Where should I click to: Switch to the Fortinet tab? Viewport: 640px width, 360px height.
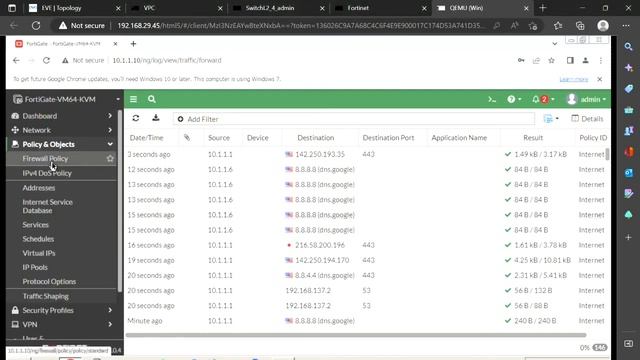(x=380, y=8)
